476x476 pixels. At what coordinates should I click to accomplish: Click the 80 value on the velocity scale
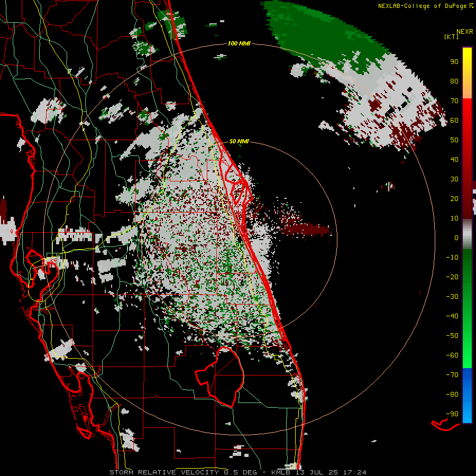[454, 81]
